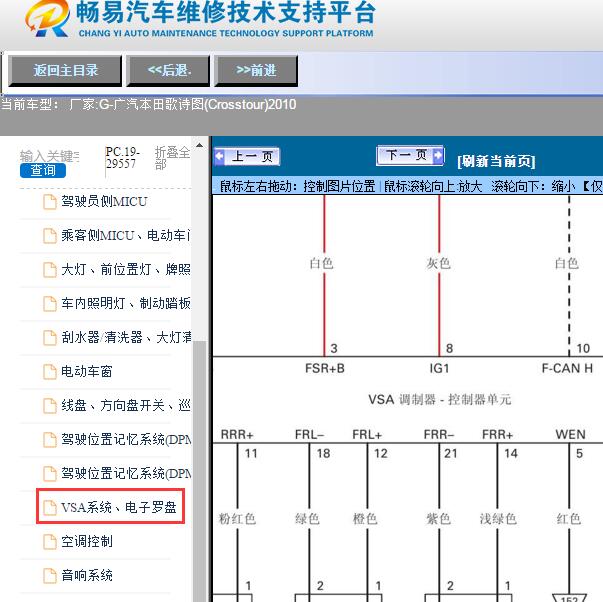Open the 刮水器/清洗器、大灯清 item

[125, 337]
